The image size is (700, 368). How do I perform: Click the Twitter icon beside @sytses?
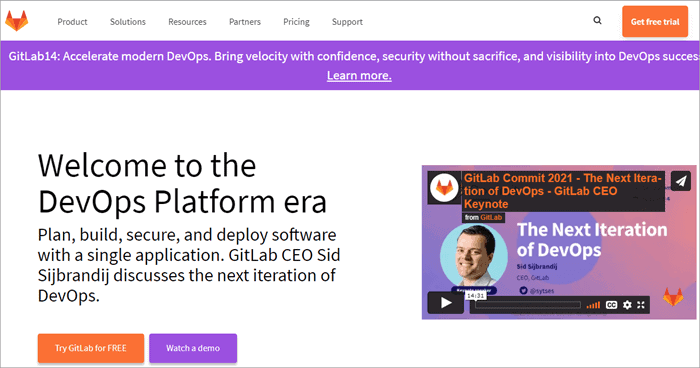(523, 290)
